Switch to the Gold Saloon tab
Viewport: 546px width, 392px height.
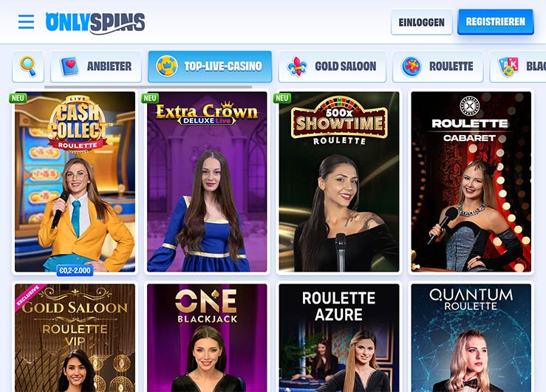332,66
